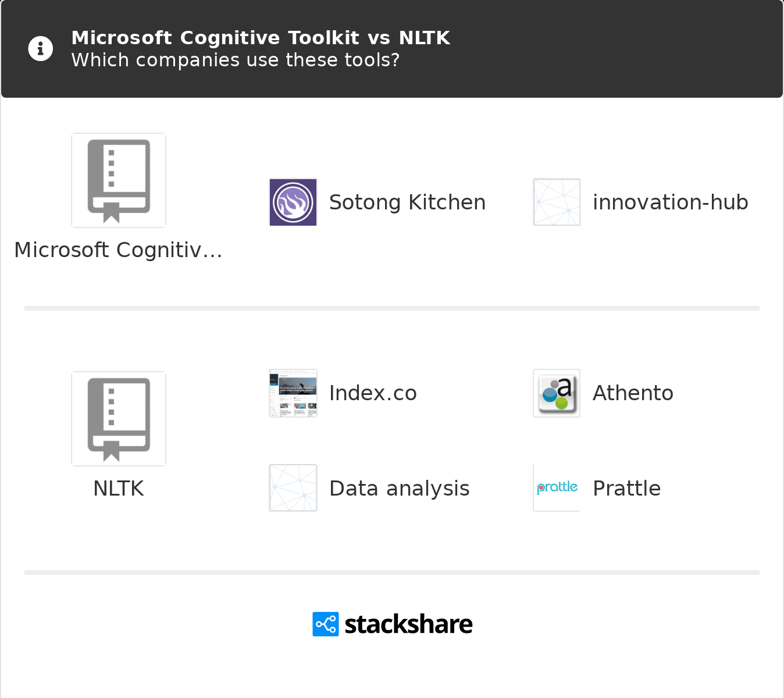
Task: Click the stackshare wordmark text
Action: pos(408,624)
